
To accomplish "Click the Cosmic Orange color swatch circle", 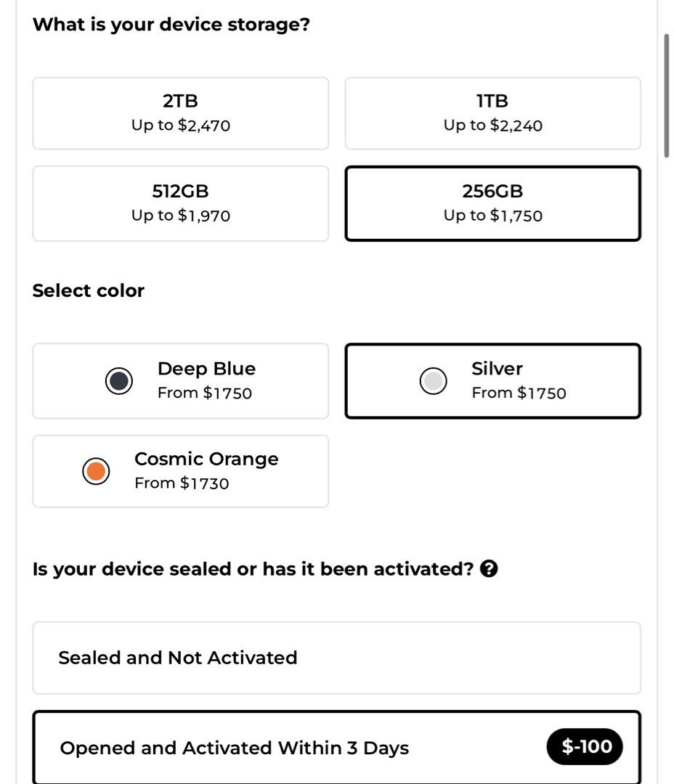I will coord(94,471).
